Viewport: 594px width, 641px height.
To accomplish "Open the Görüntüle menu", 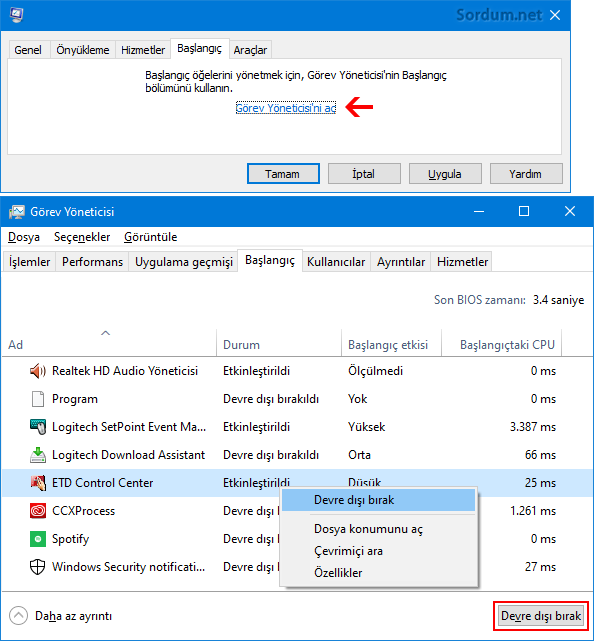I will tap(150, 237).
